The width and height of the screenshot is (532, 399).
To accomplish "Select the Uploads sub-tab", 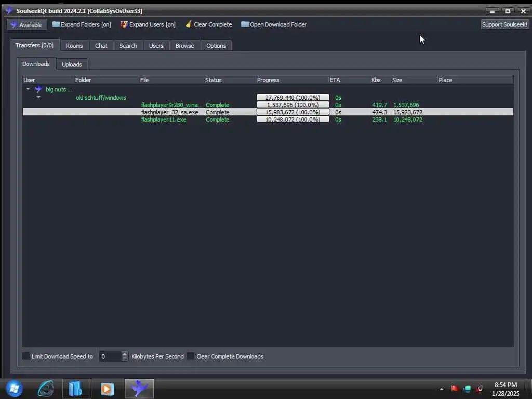I will click(x=72, y=64).
